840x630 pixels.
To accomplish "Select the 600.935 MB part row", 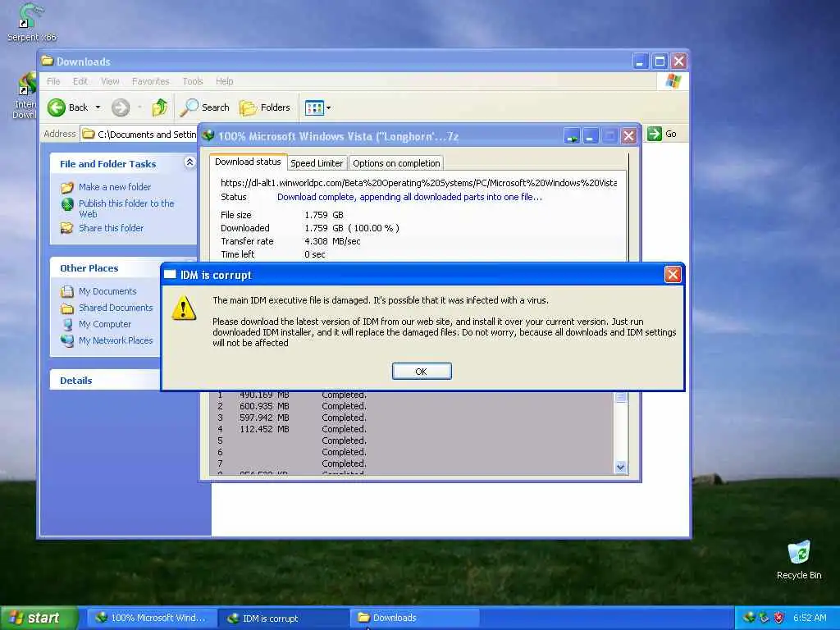I will (x=413, y=406).
